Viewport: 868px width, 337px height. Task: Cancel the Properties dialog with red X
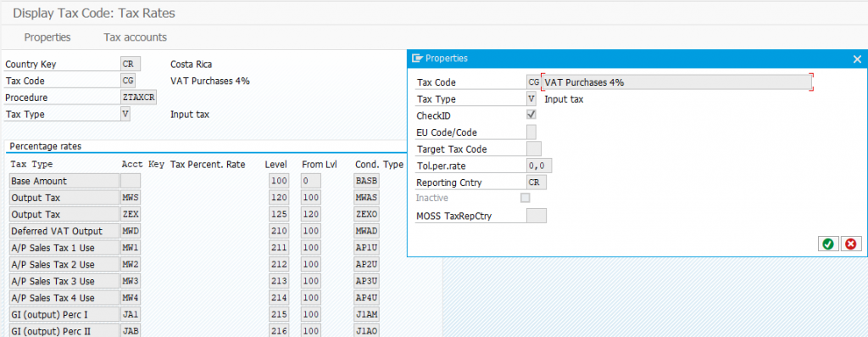point(851,244)
